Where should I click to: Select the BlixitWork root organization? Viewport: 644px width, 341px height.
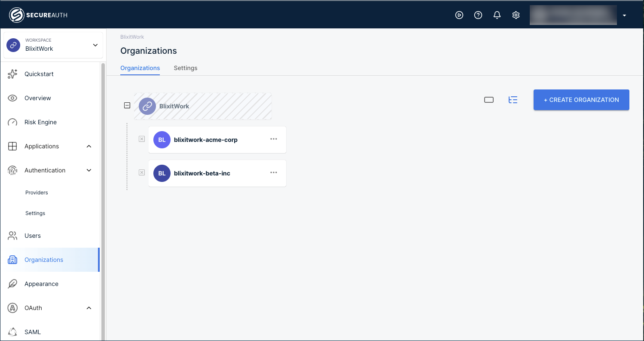click(203, 106)
